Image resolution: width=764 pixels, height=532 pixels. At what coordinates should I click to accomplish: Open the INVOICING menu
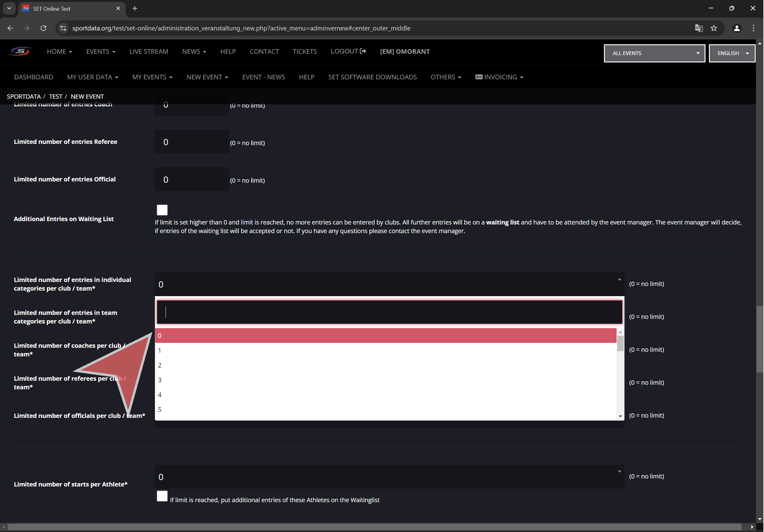coord(500,77)
